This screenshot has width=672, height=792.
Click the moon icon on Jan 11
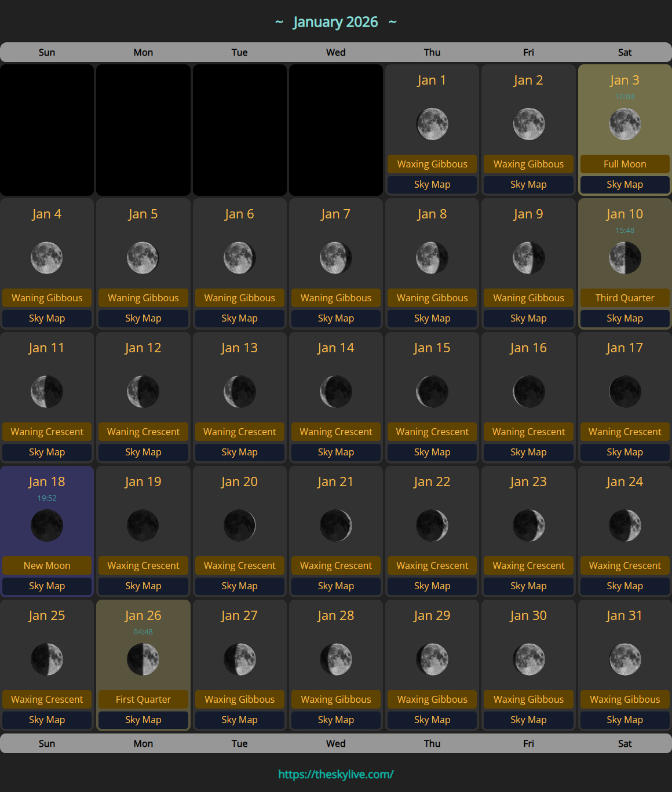tap(47, 392)
